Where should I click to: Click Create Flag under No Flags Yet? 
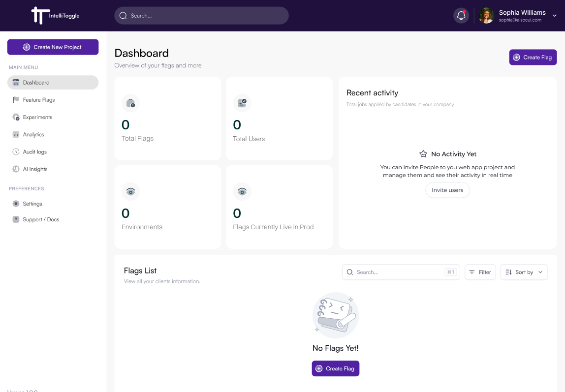(335, 368)
